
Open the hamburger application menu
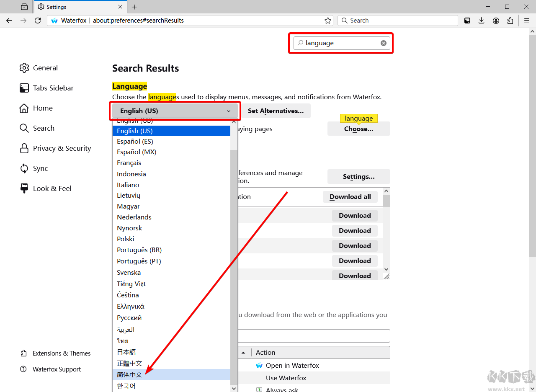pyautogui.click(x=527, y=21)
